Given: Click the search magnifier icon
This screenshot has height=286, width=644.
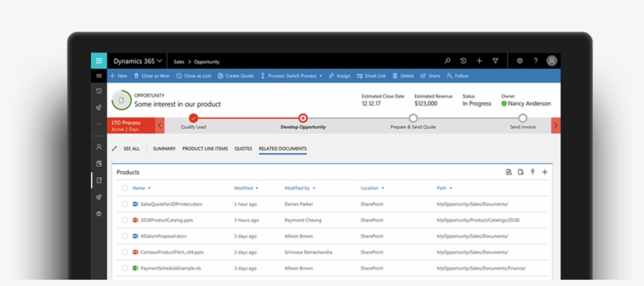Looking at the screenshot, I should click(x=448, y=60).
